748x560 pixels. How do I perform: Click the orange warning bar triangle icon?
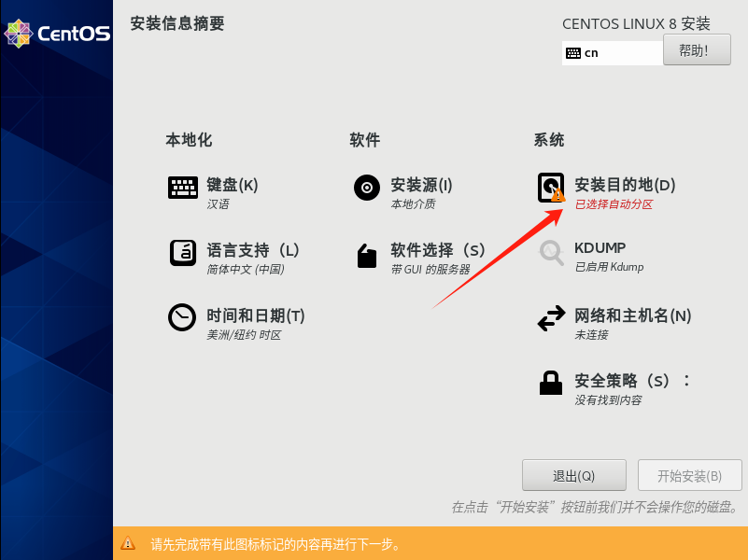[x=128, y=543]
